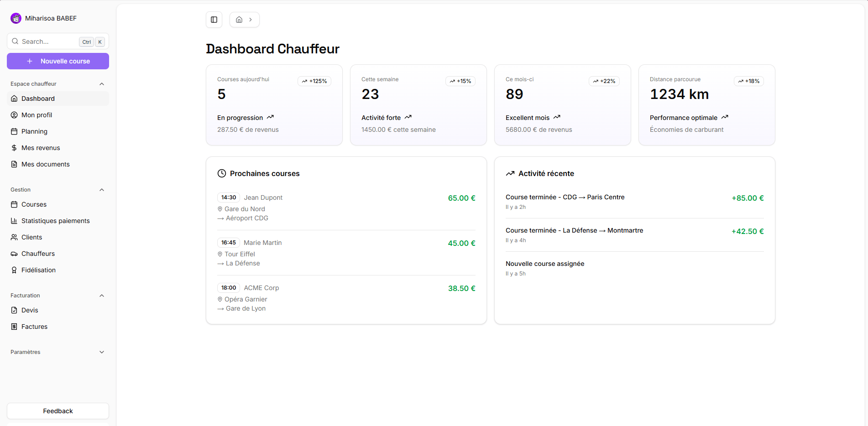Click the trend icon beside Activité récente
868x426 pixels.
coord(510,173)
